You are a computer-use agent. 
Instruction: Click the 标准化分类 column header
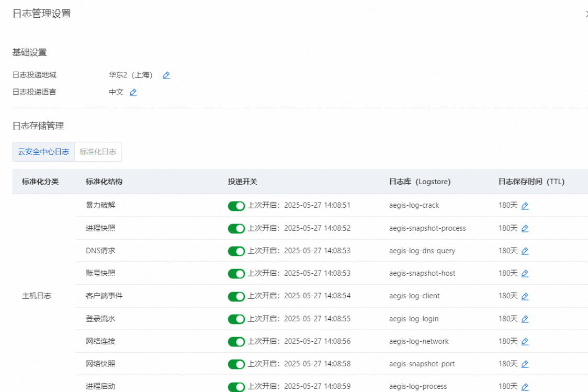point(40,182)
